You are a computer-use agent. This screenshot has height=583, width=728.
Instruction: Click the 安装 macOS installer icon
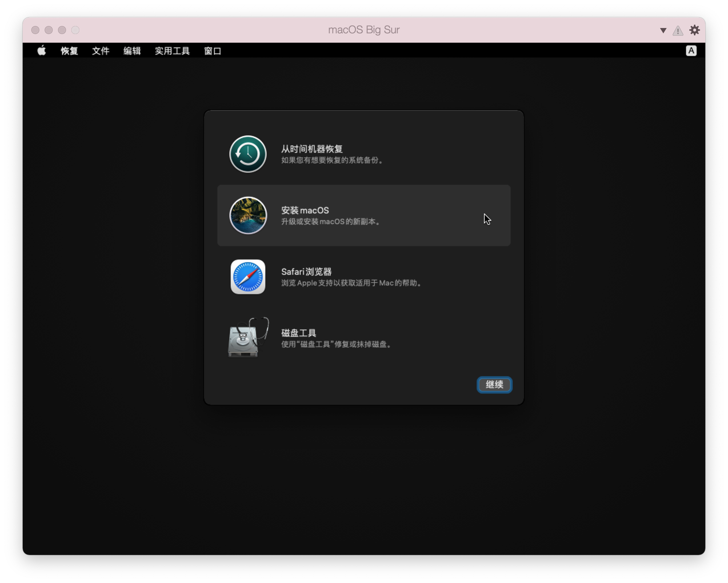(248, 215)
